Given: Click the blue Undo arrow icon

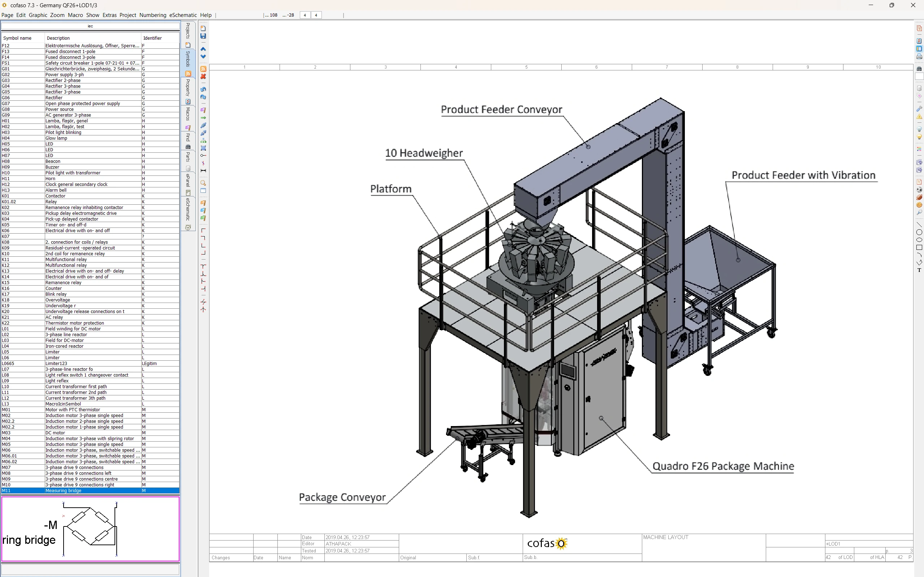Looking at the screenshot, I should (203, 89).
